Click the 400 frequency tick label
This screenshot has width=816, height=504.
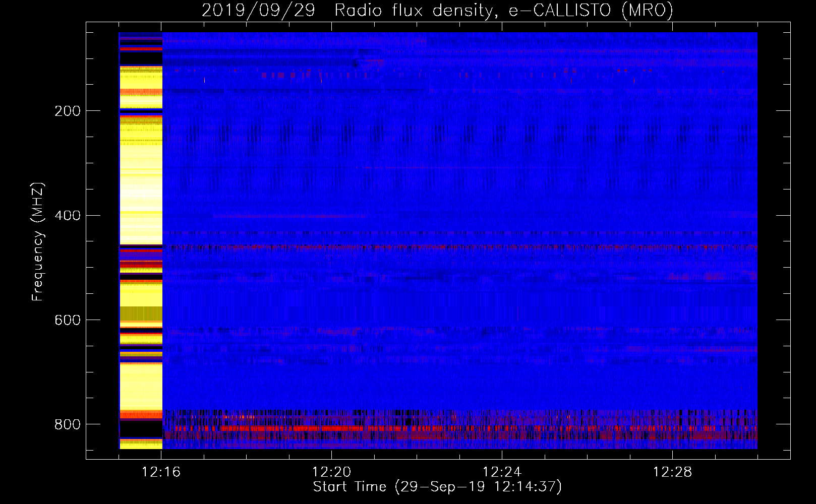68,216
